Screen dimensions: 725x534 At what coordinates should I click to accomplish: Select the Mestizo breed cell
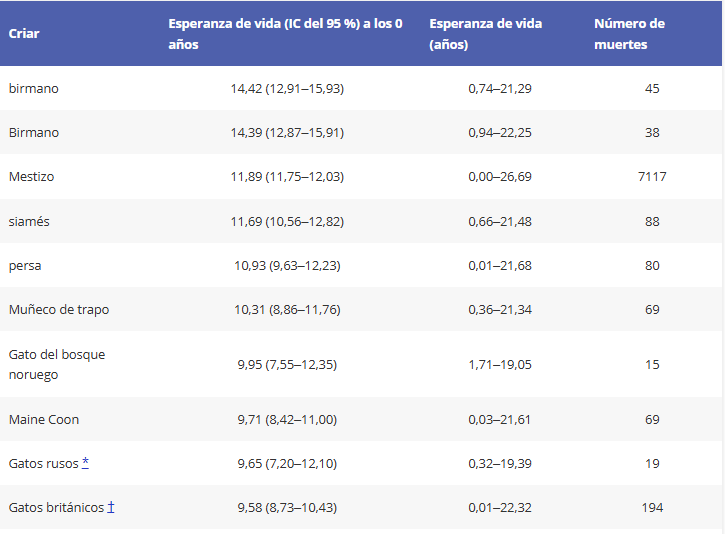31,177
